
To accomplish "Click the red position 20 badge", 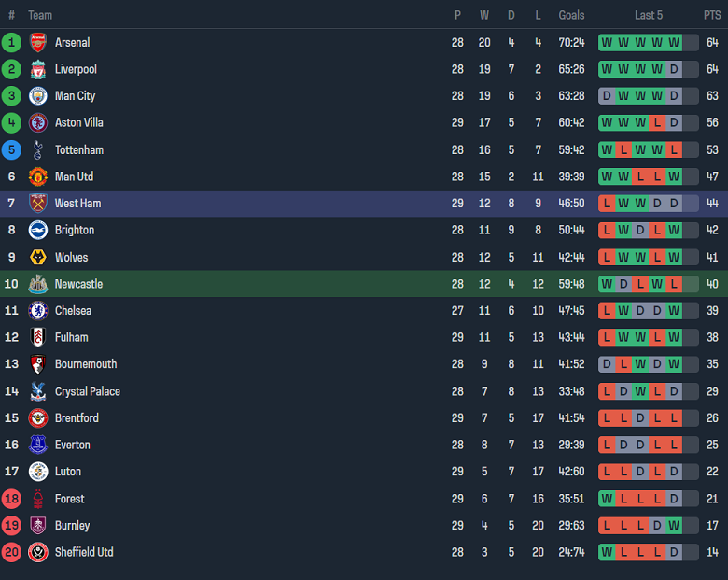I will [11, 552].
